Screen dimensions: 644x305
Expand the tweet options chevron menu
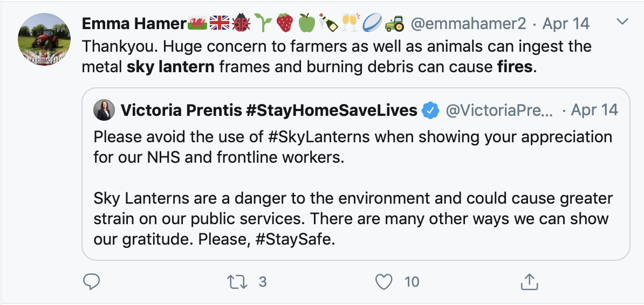point(622,22)
